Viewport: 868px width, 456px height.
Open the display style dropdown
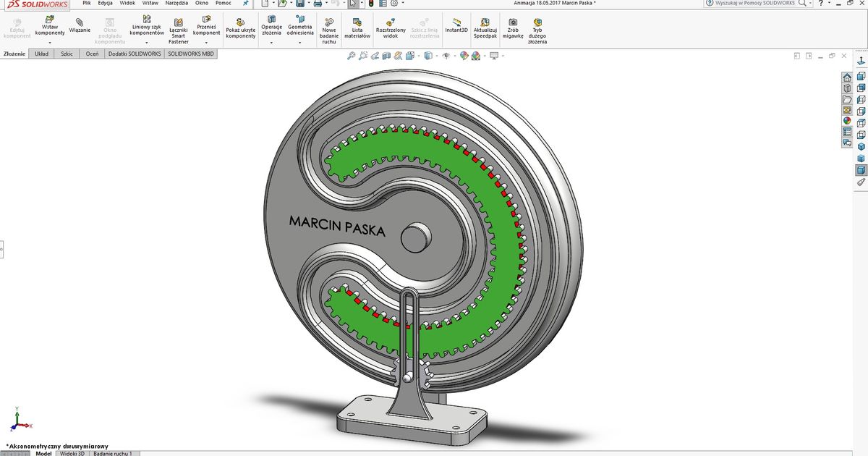point(436,56)
